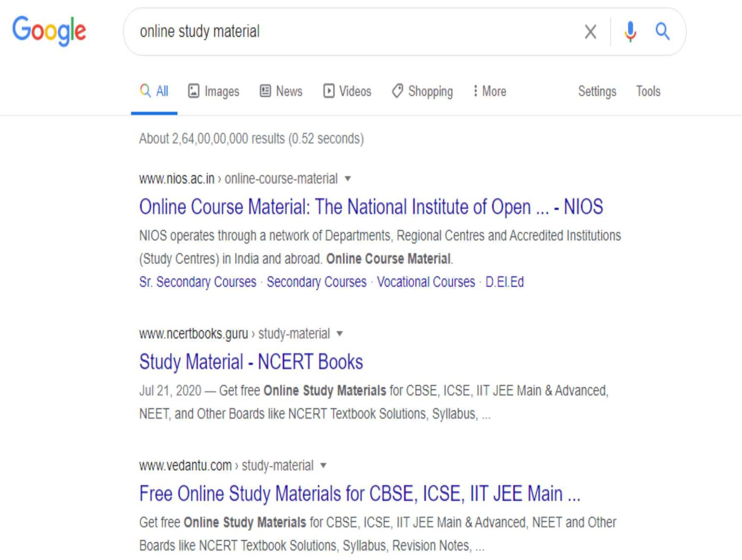The width and height of the screenshot is (742, 560).
Task: Click the www.vedantu.com URL breadcrumb
Action: click(226, 465)
